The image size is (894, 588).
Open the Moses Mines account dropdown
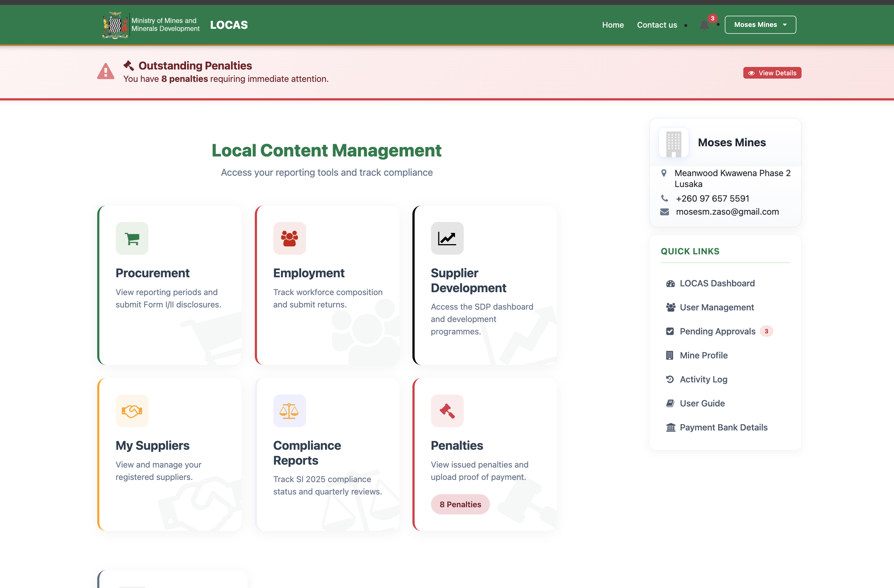(760, 25)
